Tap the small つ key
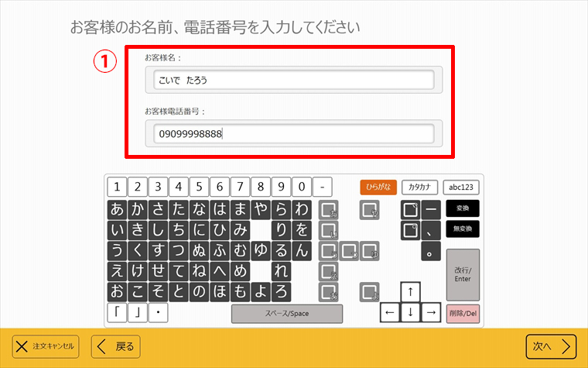588x368 pixels. pyautogui.click(x=349, y=251)
